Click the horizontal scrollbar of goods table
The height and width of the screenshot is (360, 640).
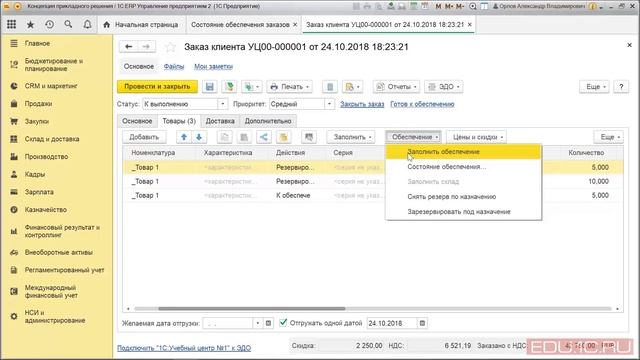252,309
